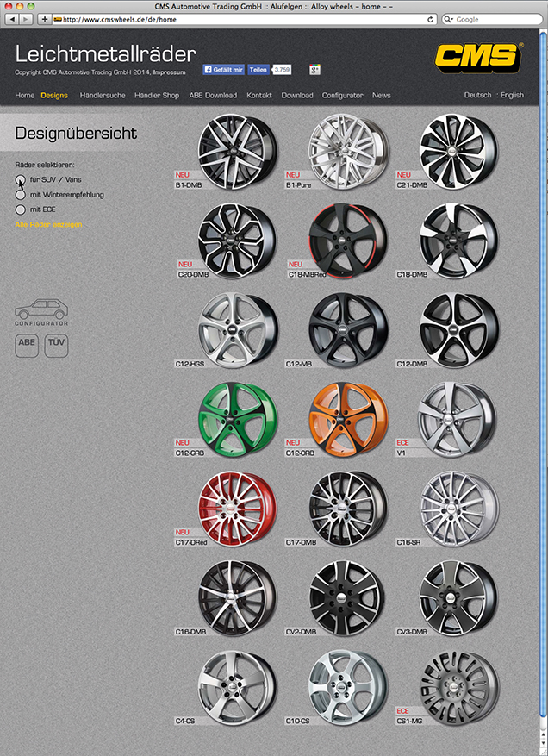Go back with browser back arrow
The image size is (548, 756).
coord(12,18)
